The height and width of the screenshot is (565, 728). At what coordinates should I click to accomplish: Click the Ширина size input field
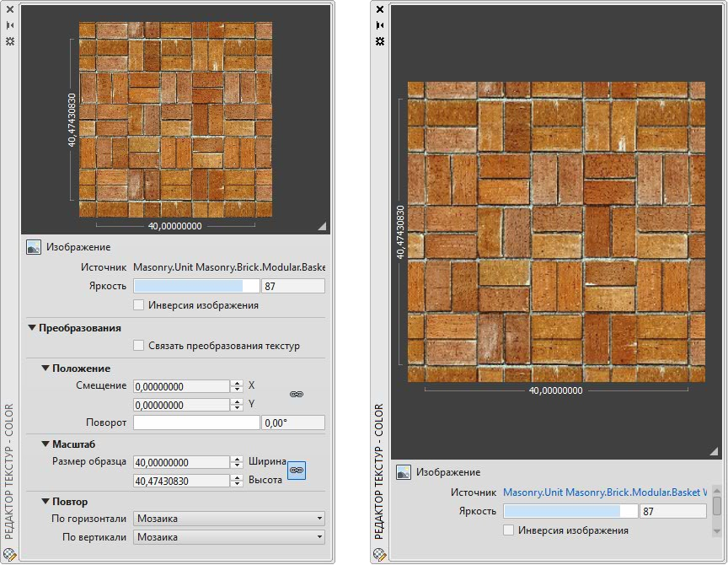click(180, 462)
